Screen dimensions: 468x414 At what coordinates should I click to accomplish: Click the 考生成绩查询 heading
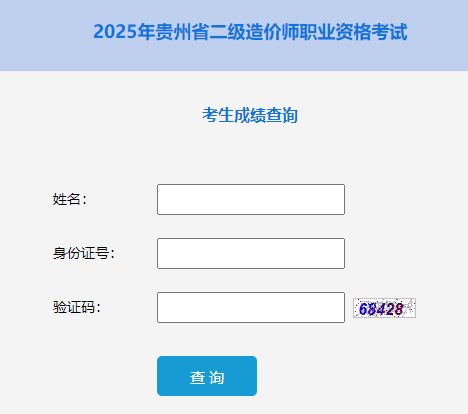250,115
